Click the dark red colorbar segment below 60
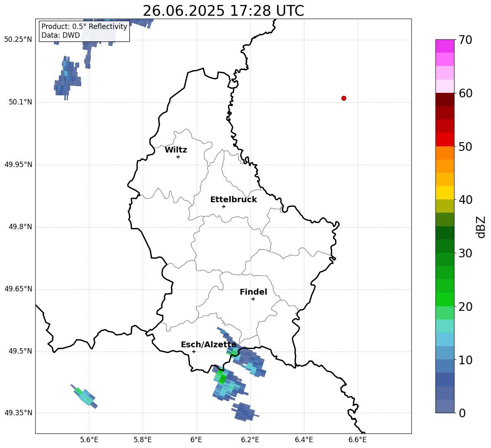This screenshot has width=491, height=448. [445, 99]
